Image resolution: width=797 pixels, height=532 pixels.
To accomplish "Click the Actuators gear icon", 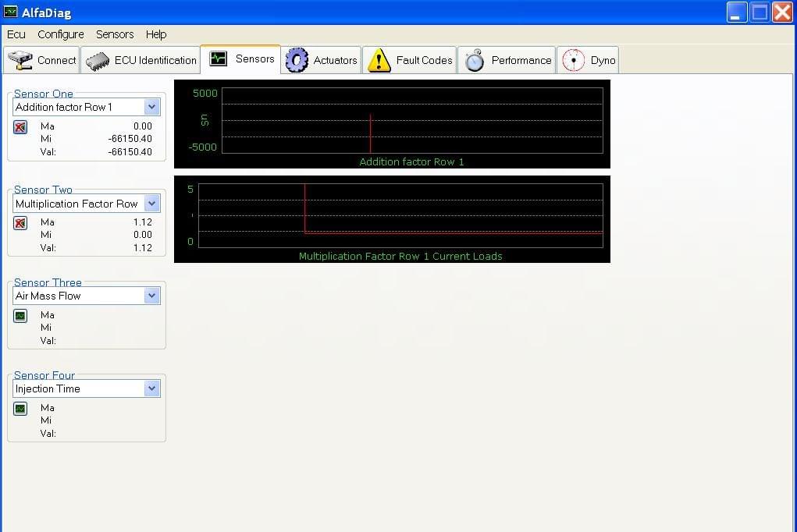I will (297, 60).
